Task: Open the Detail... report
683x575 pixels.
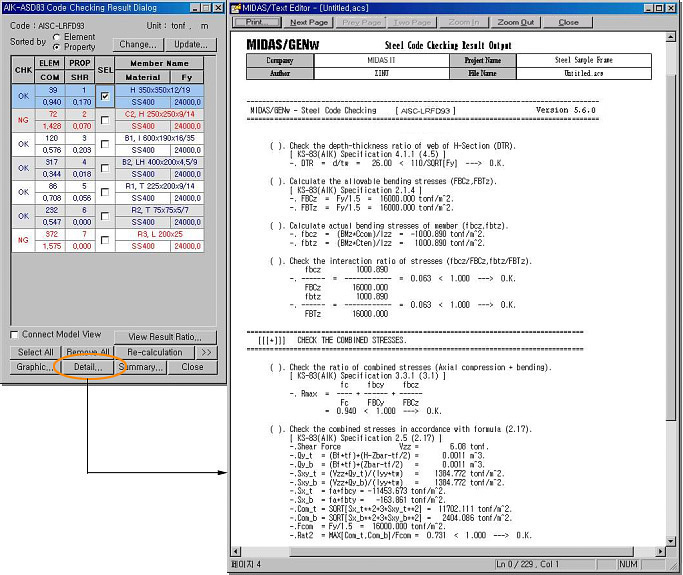Action: pos(88,367)
